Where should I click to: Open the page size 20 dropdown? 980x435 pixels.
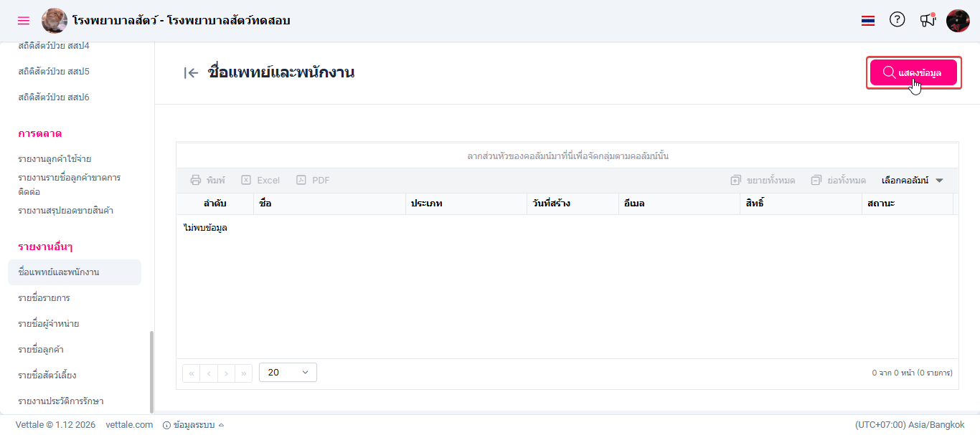point(288,373)
